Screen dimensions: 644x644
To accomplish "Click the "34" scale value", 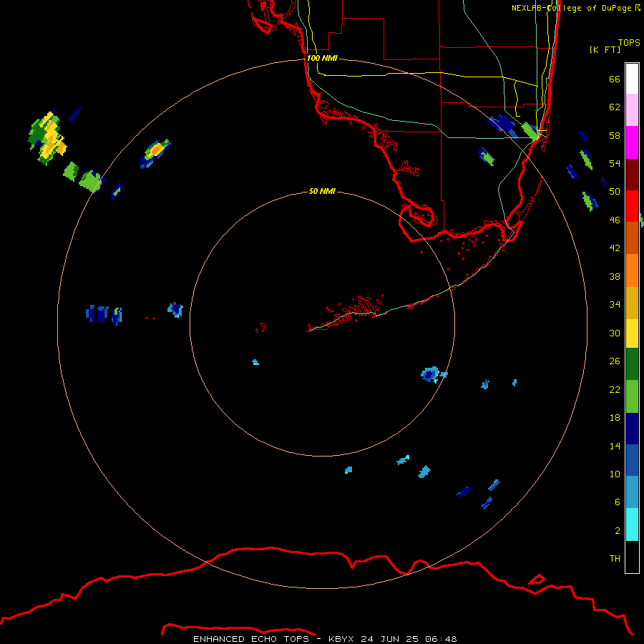I will point(615,305).
